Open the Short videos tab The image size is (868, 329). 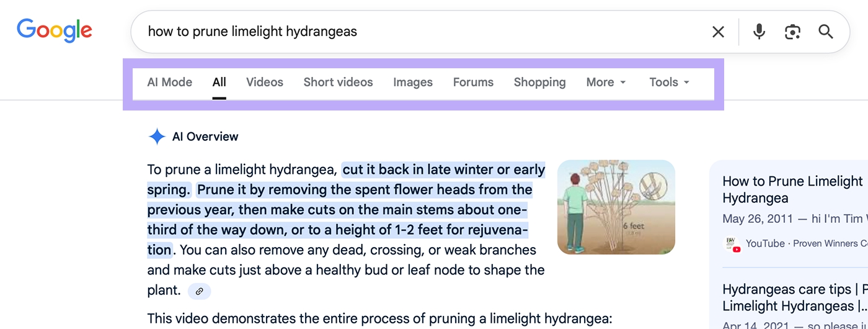coord(338,82)
